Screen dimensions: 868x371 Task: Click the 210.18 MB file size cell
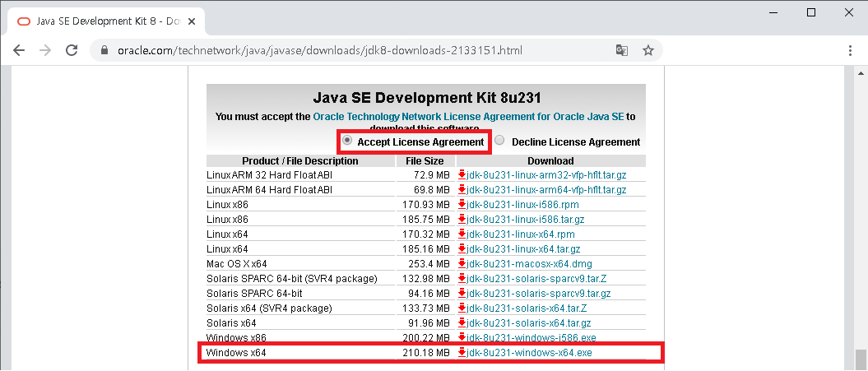[x=425, y=352]
